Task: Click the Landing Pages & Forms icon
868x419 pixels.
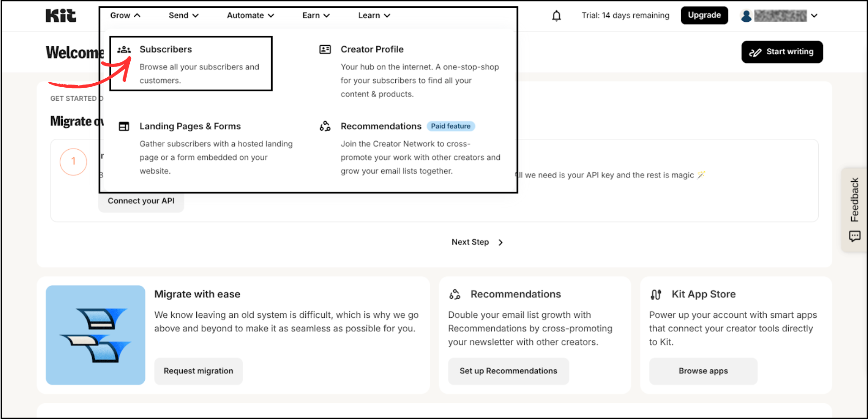Action: coord(124,127)
